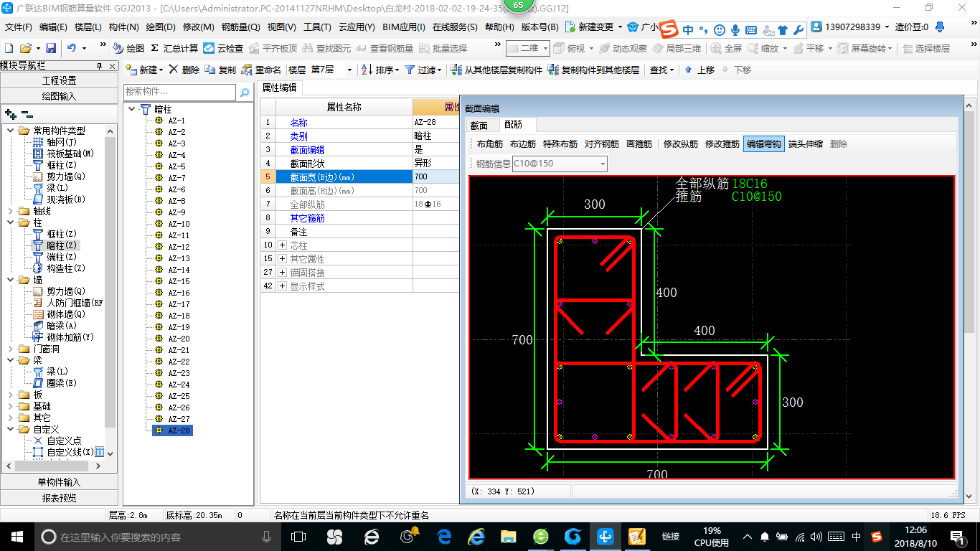
Task: Expand the 显示样式 property group
Action: coord(282,286)
